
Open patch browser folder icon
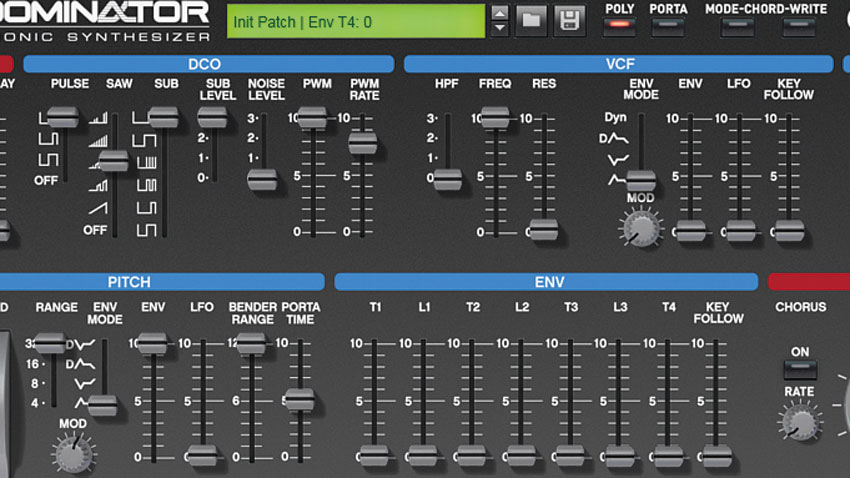click(531, 21)
